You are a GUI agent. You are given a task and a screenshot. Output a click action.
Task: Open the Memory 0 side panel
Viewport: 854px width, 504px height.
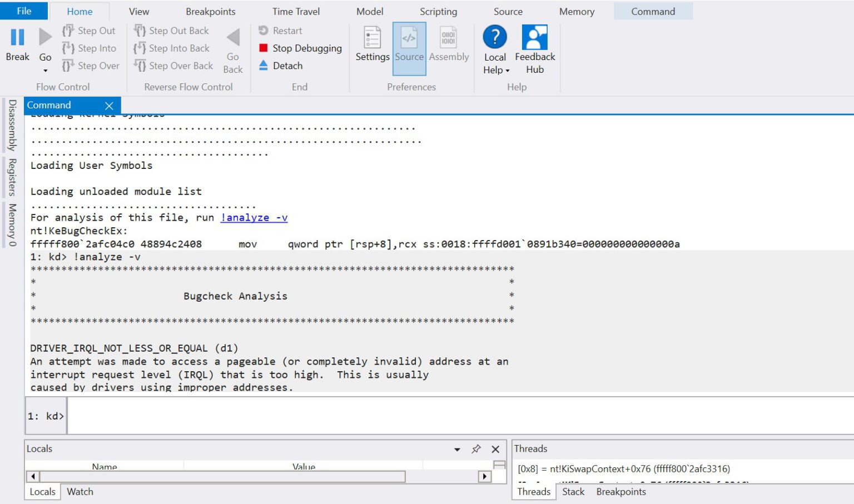pyautogui.click(x=12, y=225)
